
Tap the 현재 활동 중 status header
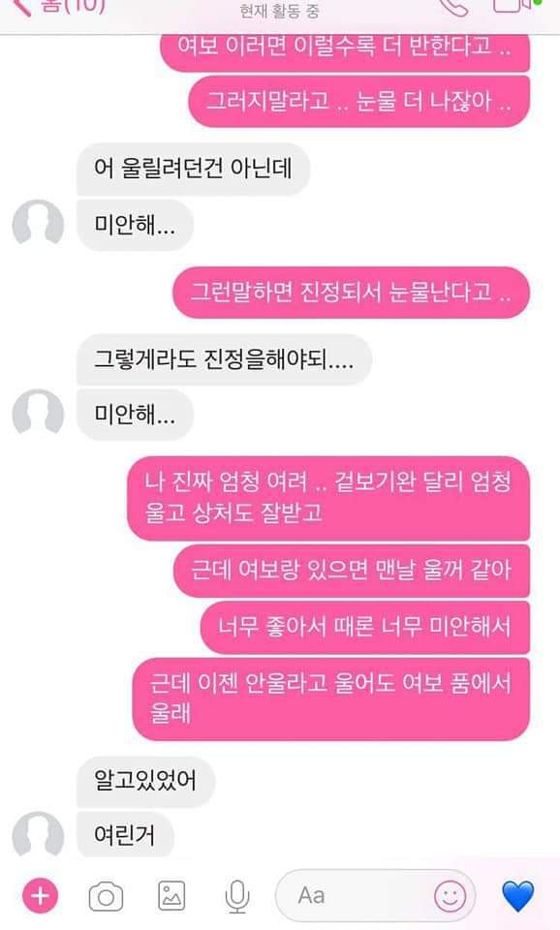pos(279,11)
